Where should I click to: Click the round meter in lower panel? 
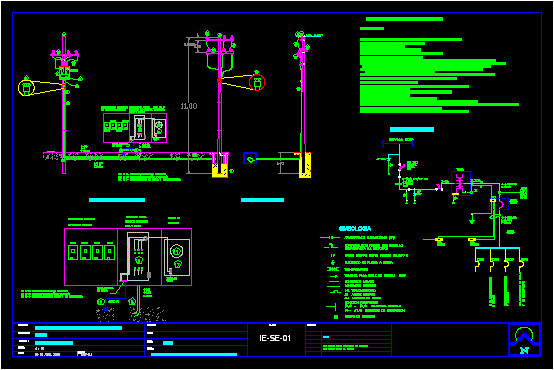(177, 251)
